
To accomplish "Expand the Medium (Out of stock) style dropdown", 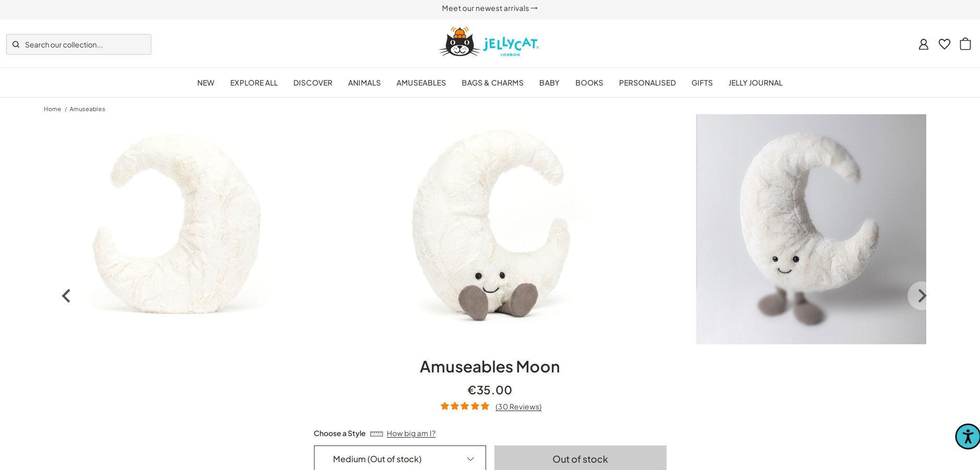I will pos(400,459).
